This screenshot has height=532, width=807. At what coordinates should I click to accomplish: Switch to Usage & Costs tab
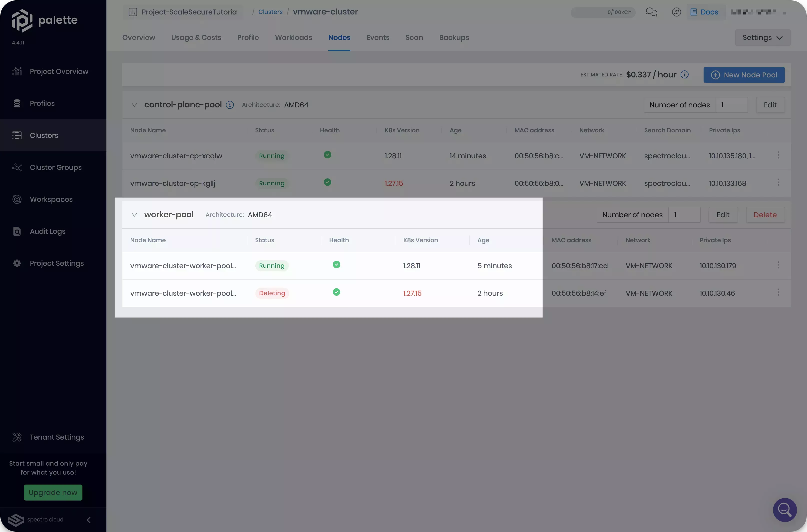tap(196, 38)
